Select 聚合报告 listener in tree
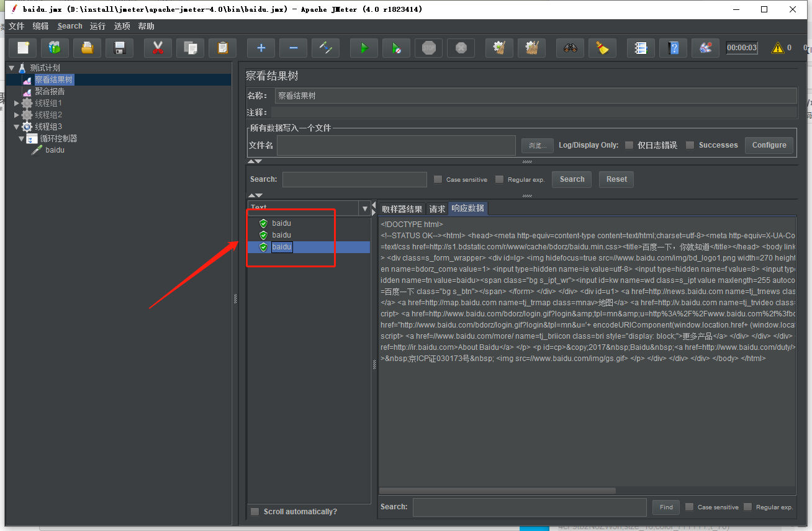The width and height of the screenshot is (812, 531). coord(50,91)
